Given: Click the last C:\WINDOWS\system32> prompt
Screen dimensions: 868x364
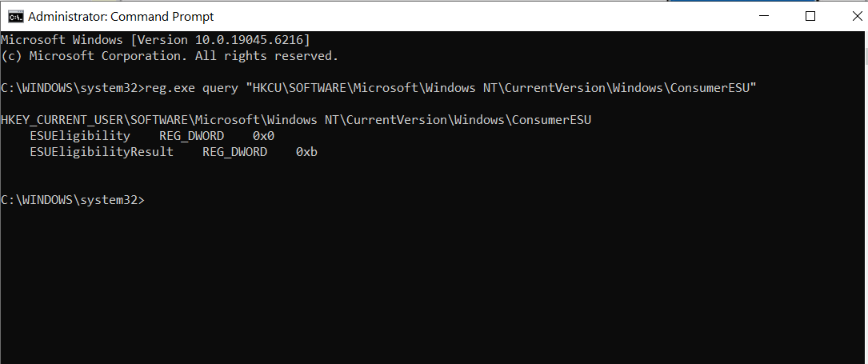Looking at the screenshot, I should point(72,200).
